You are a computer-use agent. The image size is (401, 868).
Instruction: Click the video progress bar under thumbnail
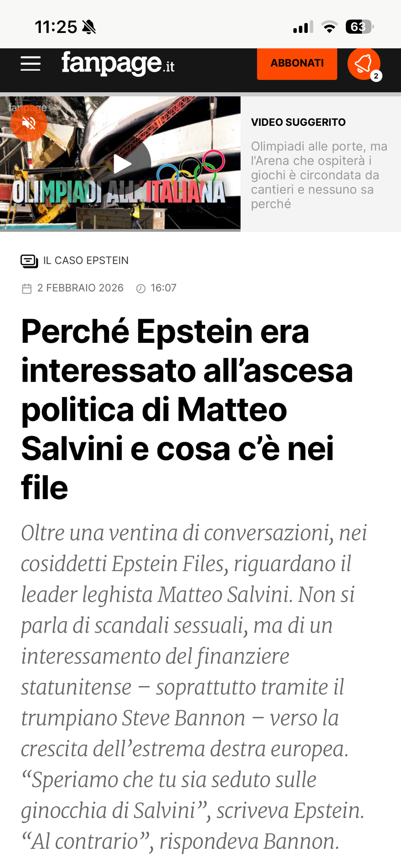[120, 230]
